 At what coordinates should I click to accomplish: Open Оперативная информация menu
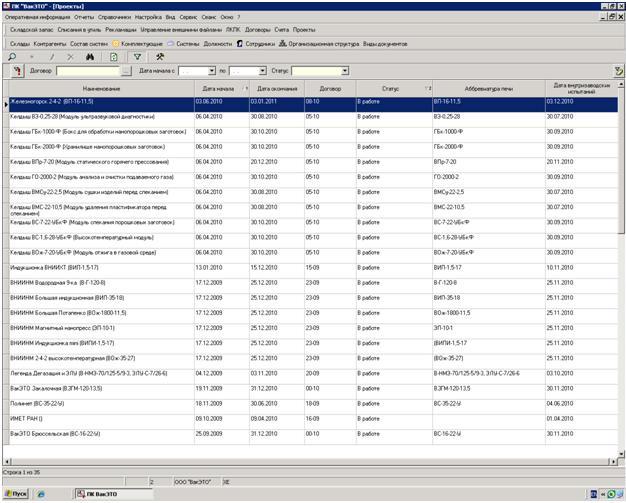coord(38,17)
